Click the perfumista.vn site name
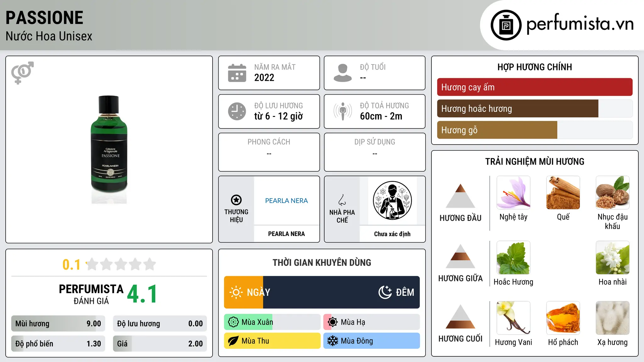 pos(580,24)
